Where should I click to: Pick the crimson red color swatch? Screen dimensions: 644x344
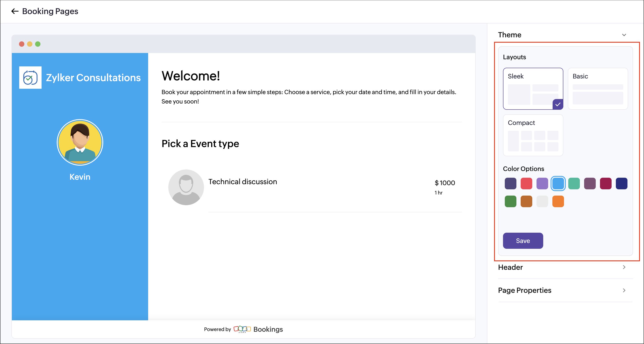click(x=605, y=184)
